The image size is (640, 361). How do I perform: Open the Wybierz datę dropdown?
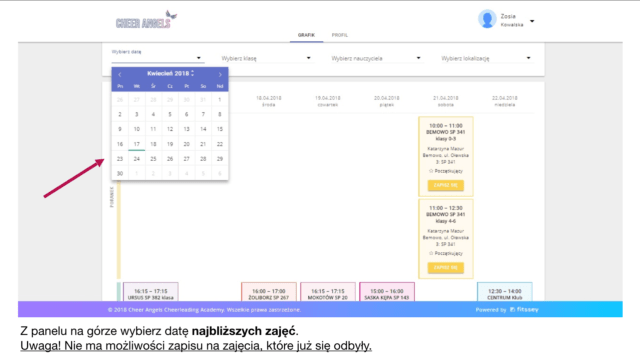click(158, 57)
